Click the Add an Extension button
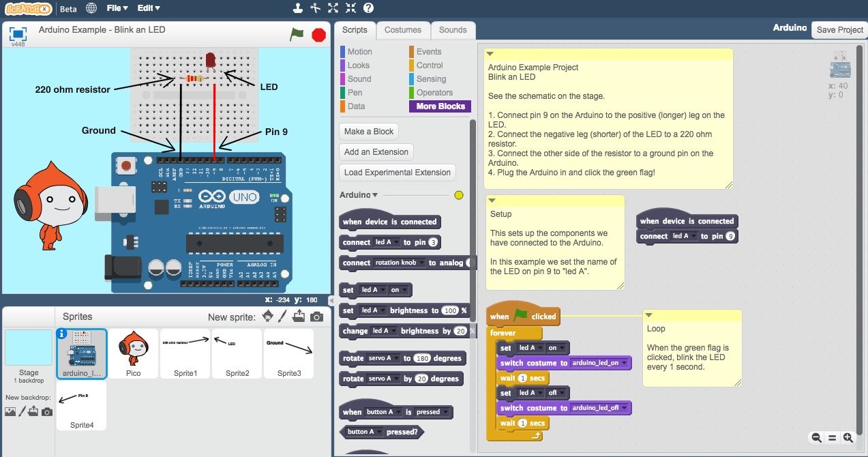The height and width of the screenshot is (457, 868). [376, 152]
